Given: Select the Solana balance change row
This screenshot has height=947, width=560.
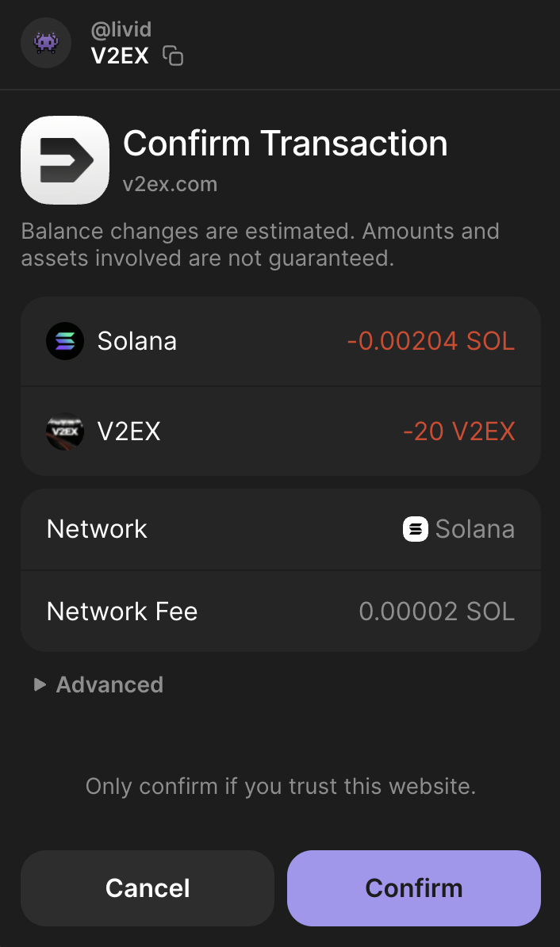Looking at the screenshot, I should tap(281, 342).
